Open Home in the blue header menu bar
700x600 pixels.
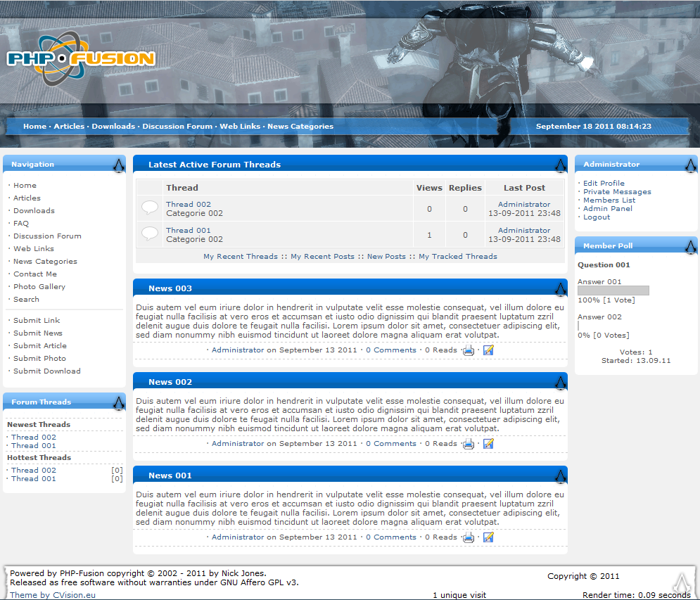click(x=34, y=127)
